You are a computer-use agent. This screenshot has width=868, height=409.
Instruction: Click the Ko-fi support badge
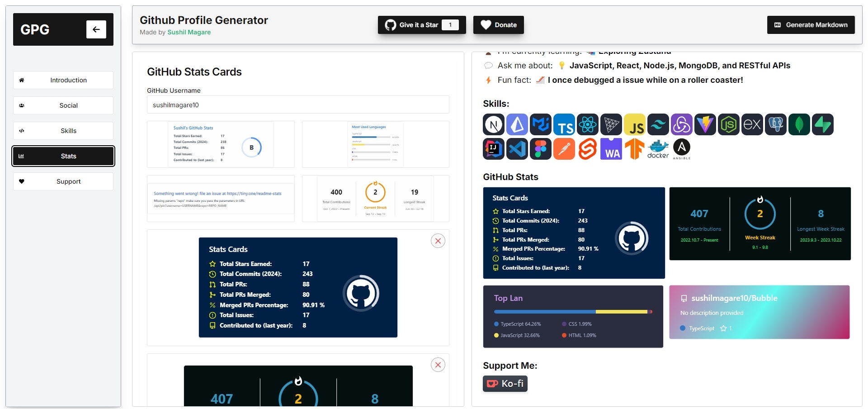pos(505,384)
